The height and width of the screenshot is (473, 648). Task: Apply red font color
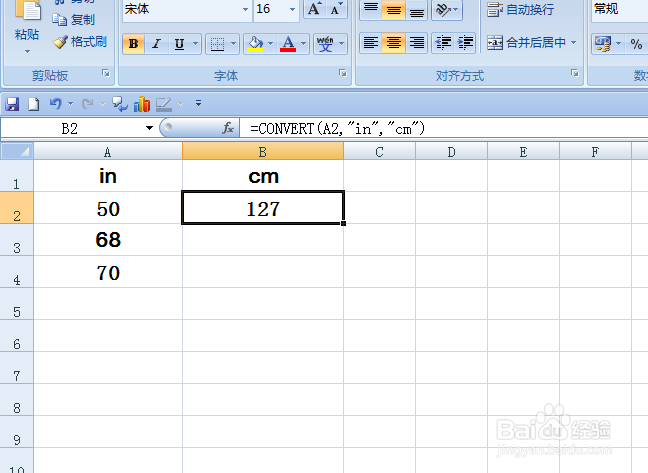[288, 44]
